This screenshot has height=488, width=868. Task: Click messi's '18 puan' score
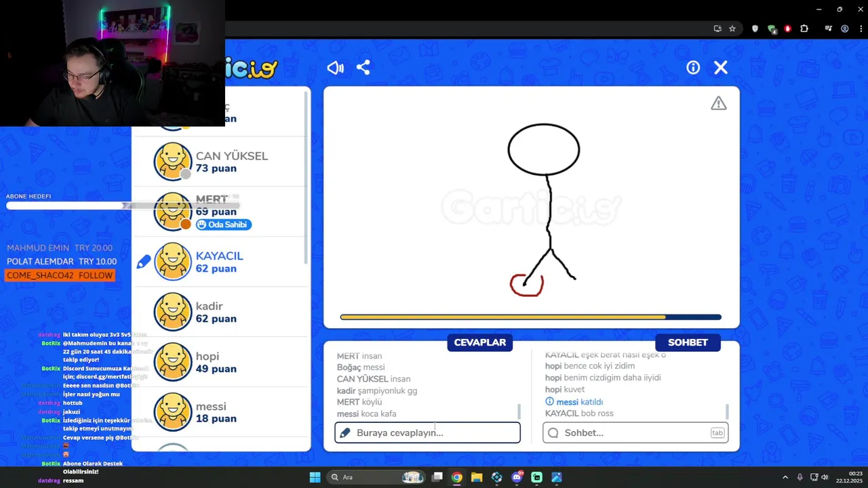pyautogui.click(x=216, y=418)
